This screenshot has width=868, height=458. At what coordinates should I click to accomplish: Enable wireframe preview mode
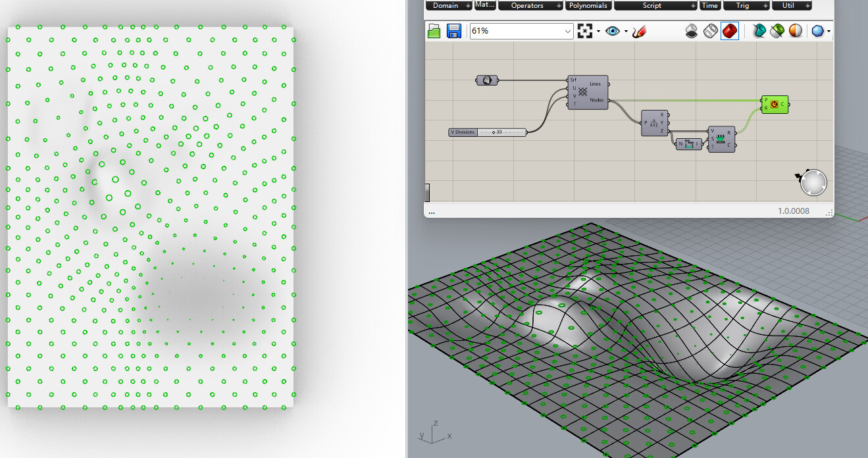coord(710,31)
